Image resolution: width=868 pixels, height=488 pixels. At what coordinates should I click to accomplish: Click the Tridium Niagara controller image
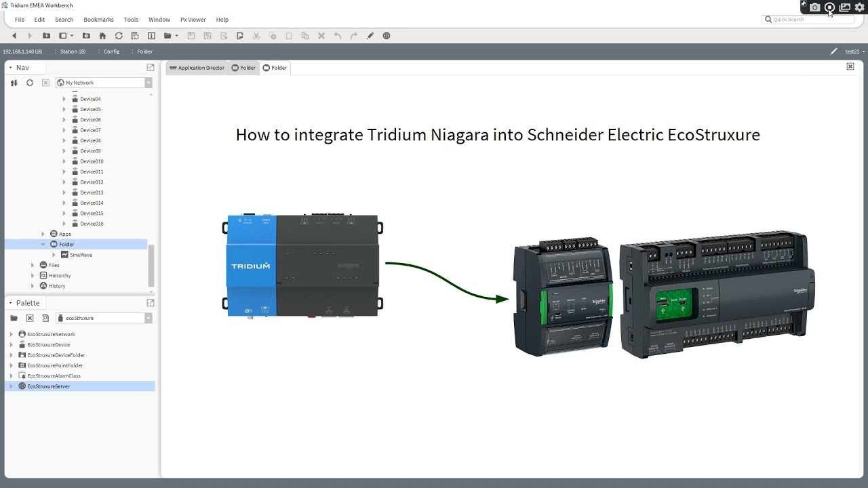pyautogui.click(x=303, y=266)
